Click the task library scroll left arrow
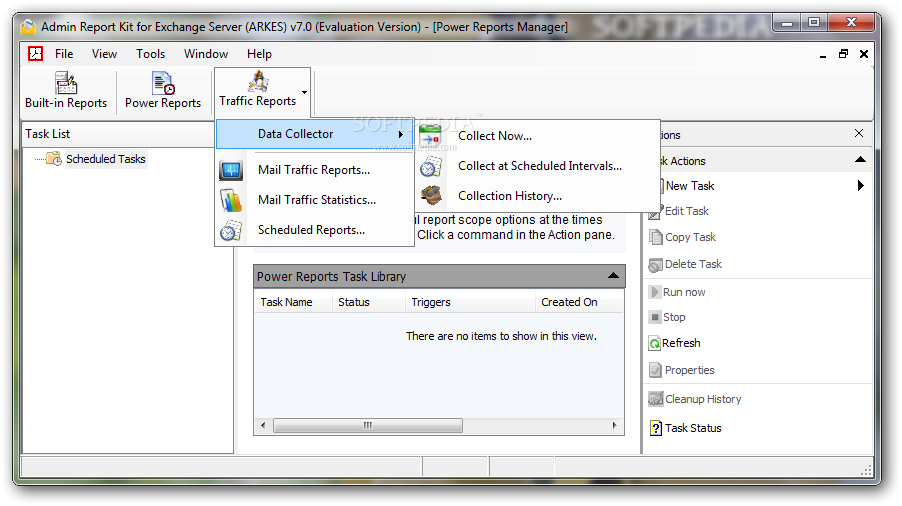This screenshot has height=506, width=902. [x=263, y=426]
